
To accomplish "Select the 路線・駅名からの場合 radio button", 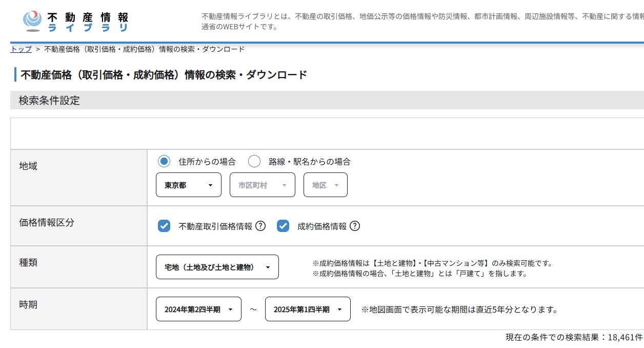I will 254,162.
